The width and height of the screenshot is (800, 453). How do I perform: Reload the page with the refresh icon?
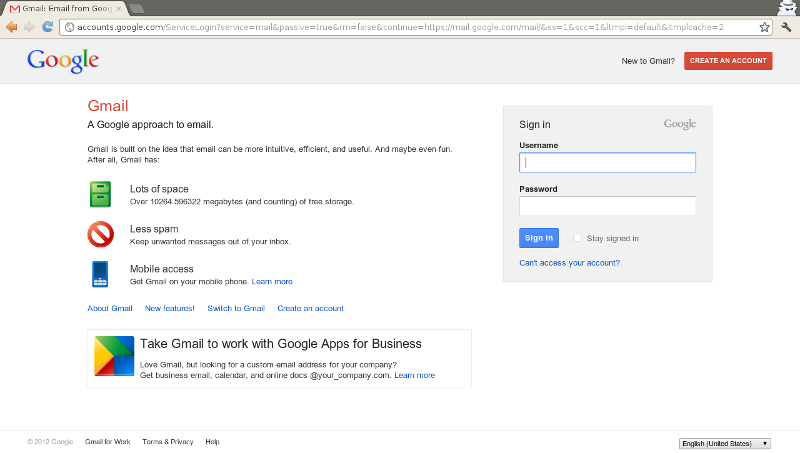click(47, 27)
